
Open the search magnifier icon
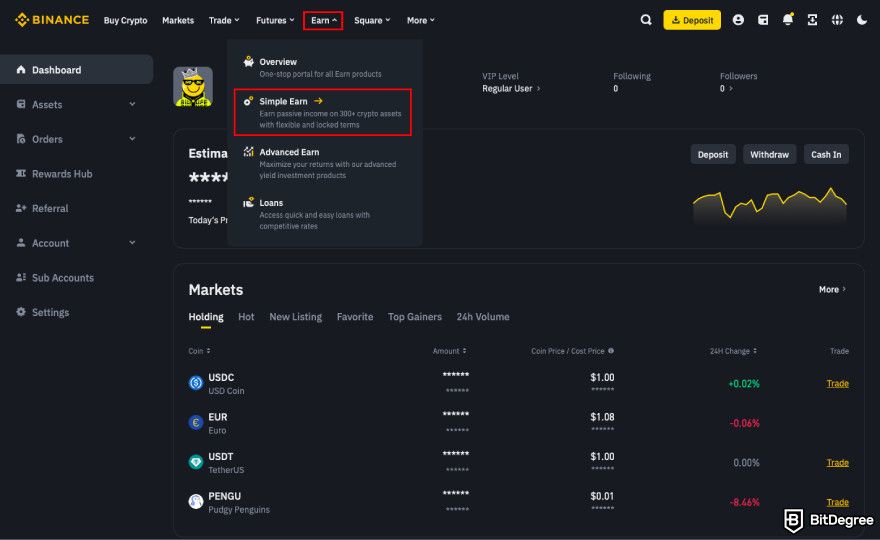(646, 20)
